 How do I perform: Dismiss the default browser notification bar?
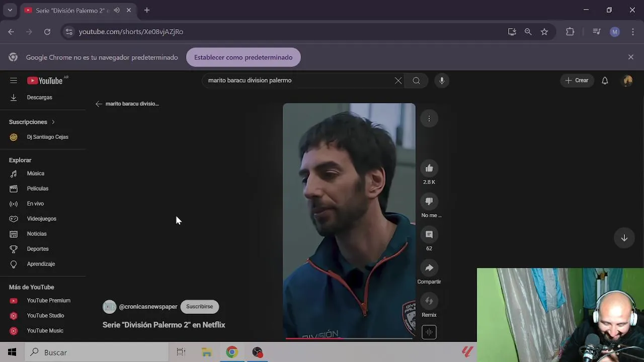point(630,57)
